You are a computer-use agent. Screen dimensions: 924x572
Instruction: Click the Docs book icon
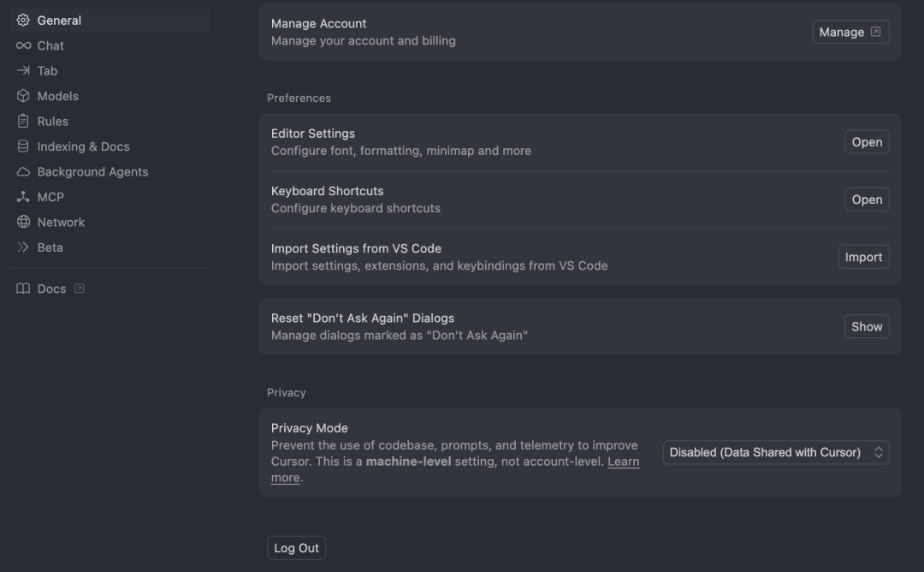pos(23,289)
